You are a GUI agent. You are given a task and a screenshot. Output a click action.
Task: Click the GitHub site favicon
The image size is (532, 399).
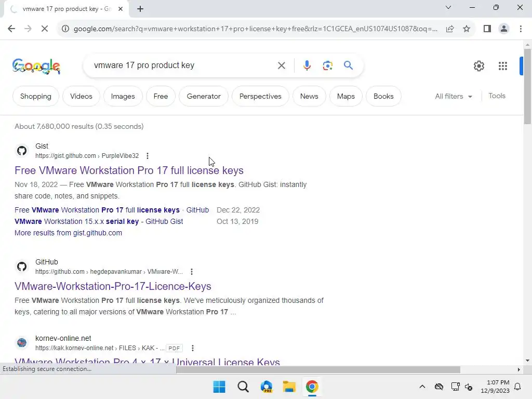pos(22,267)
